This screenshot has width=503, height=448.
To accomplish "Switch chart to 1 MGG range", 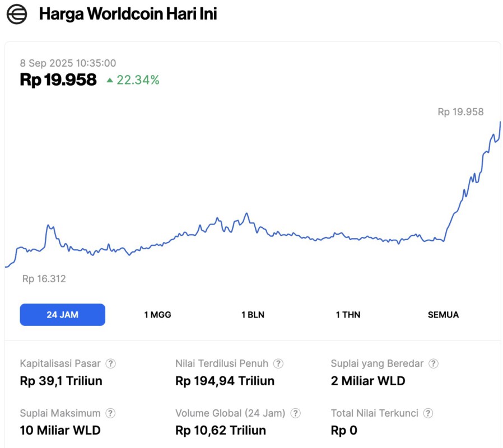I will pyautogui.click(x=157, y=315).
